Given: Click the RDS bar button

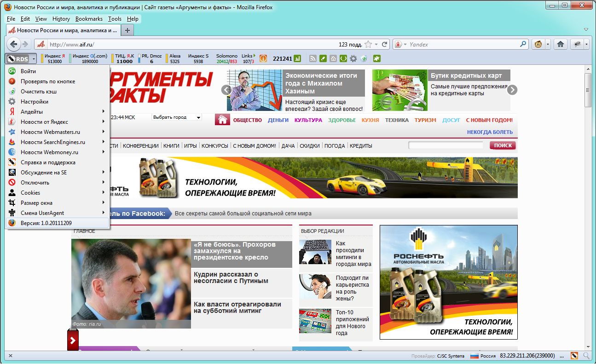Looking at the screenshot, I should click(x=18, y=59).
